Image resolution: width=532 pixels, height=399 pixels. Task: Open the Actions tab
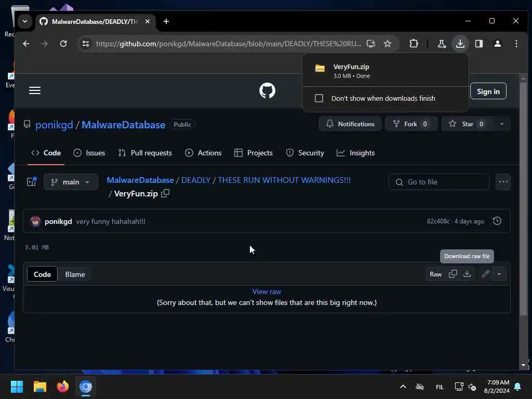203,153
